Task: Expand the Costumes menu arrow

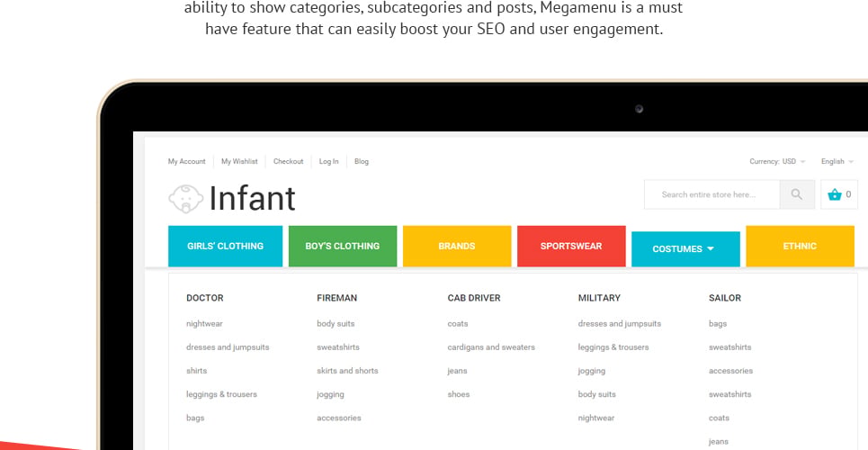Action: [x=711, y=248]
